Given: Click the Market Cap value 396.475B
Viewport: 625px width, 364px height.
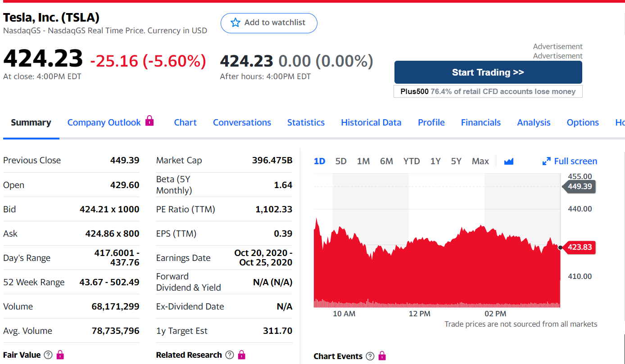Looking at the screenshot, I should click(x=272, y=160).
